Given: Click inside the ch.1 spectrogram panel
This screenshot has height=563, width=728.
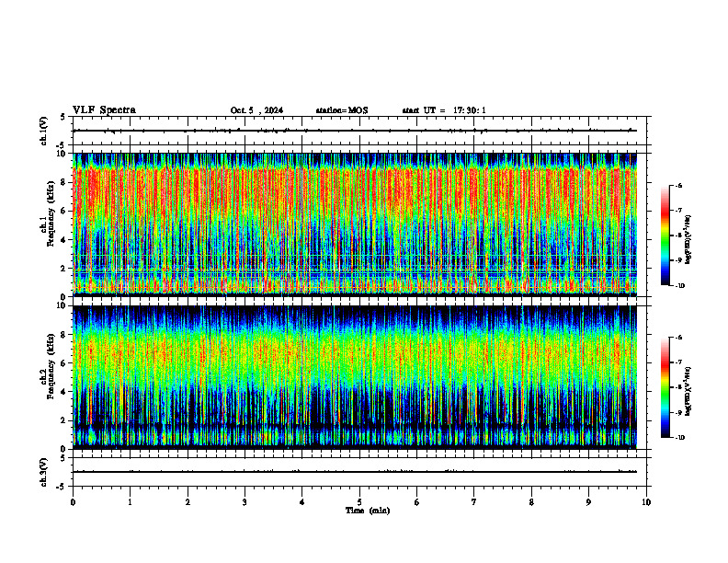Looking at the screenshot, I should pos(355,224).
